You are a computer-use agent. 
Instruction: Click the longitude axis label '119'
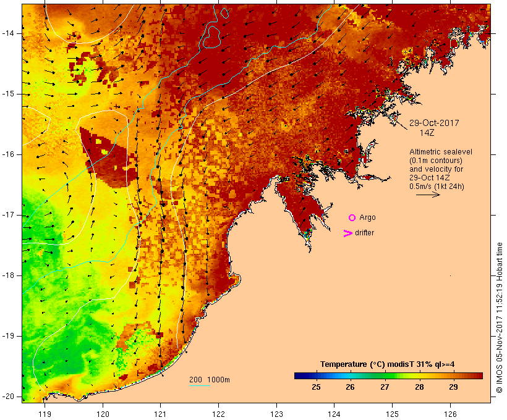(x=45, y=414)
